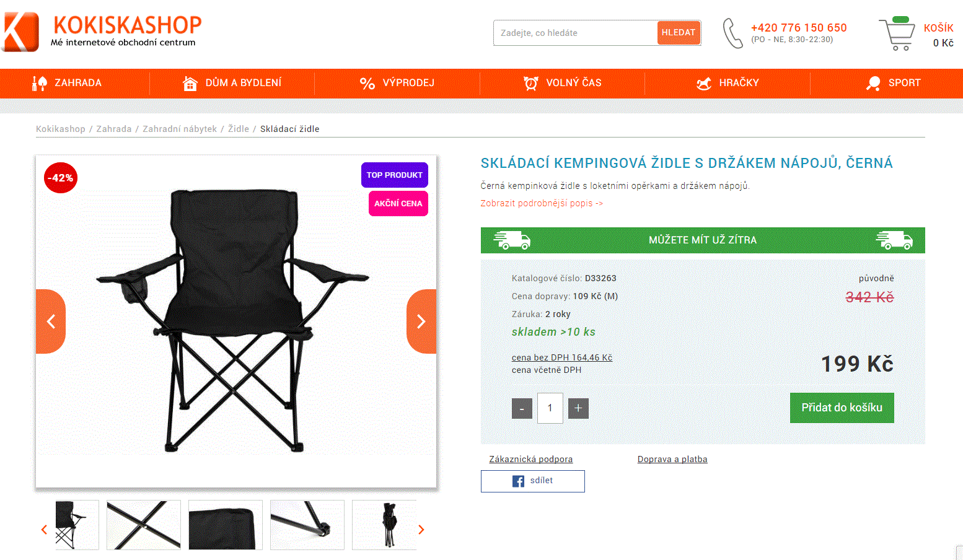Add chair to cart with Přidat do košíku
The height and width of the screenshot is (560, 963).
coord(842,408)
